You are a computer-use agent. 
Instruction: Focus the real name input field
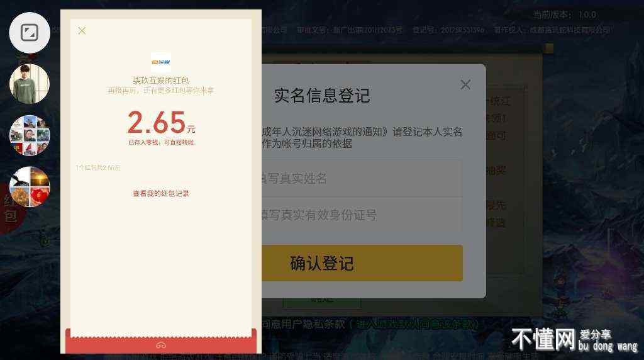[x=362, y=178]
